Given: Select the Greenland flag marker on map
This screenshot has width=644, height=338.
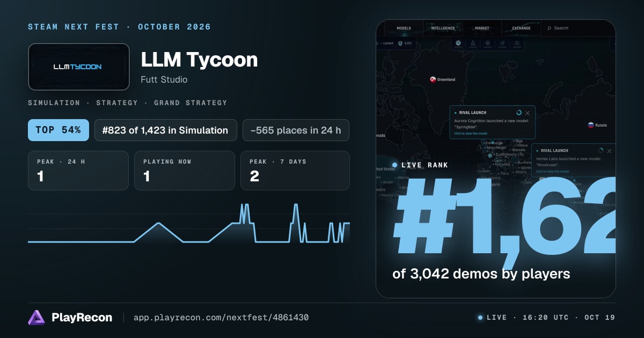Looking at the screenshot, I should [433, 79].
